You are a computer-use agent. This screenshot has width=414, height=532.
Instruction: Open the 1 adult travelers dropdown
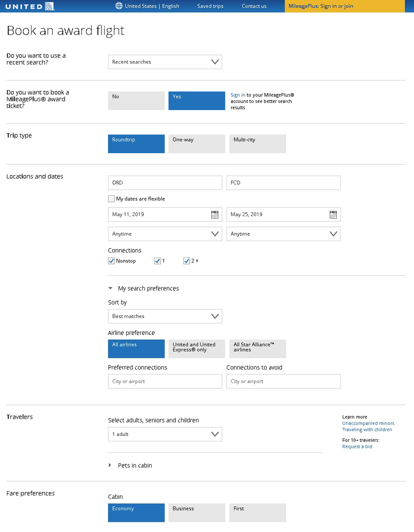pos(165,434)
